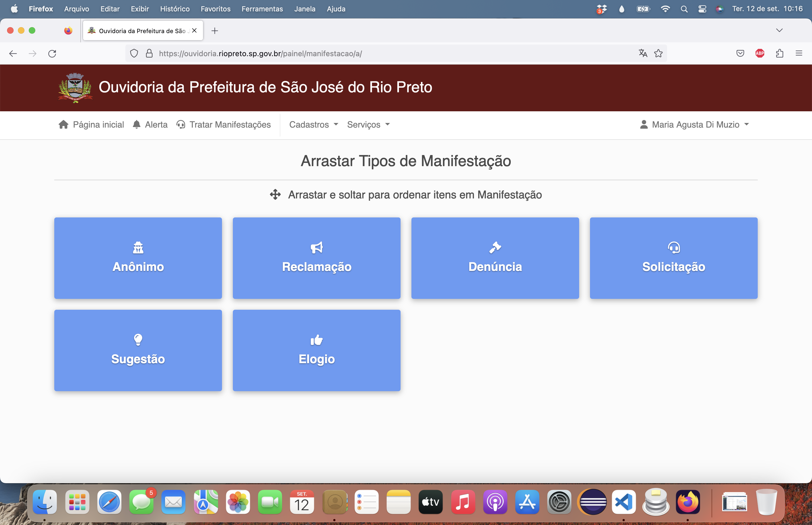Click the Denúncia gavel icon

tap(495, 248)
